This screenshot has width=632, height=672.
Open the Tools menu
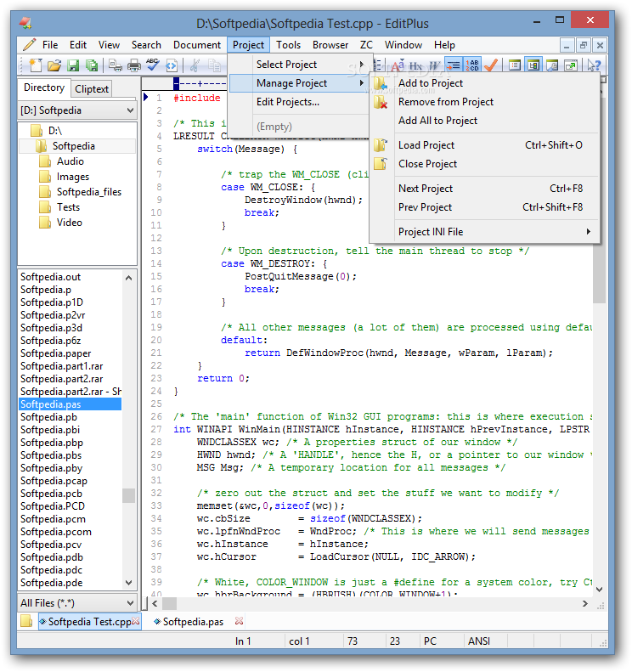(x=288, y=45)
